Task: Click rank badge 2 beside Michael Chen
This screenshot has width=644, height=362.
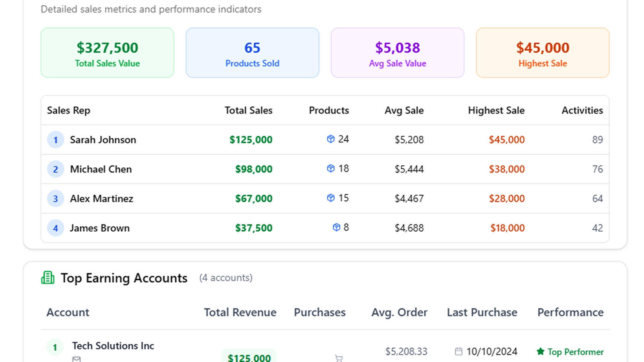Action: click(x=56, y=169)
